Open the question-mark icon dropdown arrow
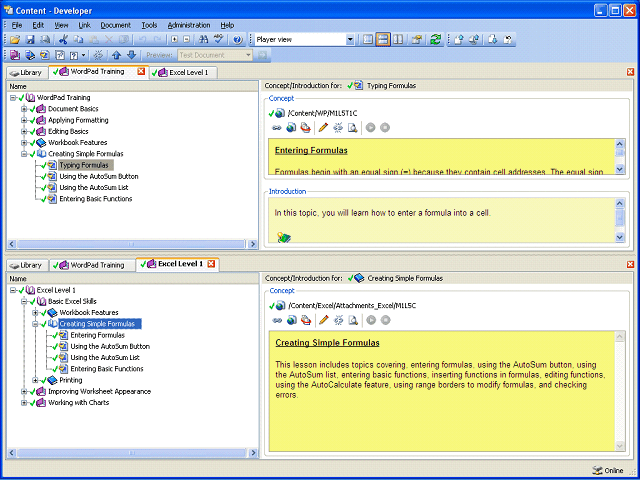The height and width of the screenshot is (480, 640). tap(84, 55)
